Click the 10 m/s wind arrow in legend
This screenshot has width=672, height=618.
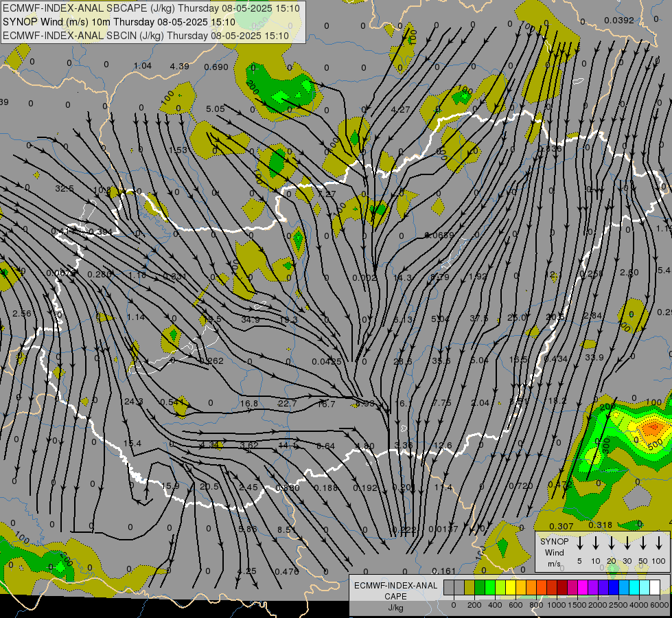coord(596,543)
